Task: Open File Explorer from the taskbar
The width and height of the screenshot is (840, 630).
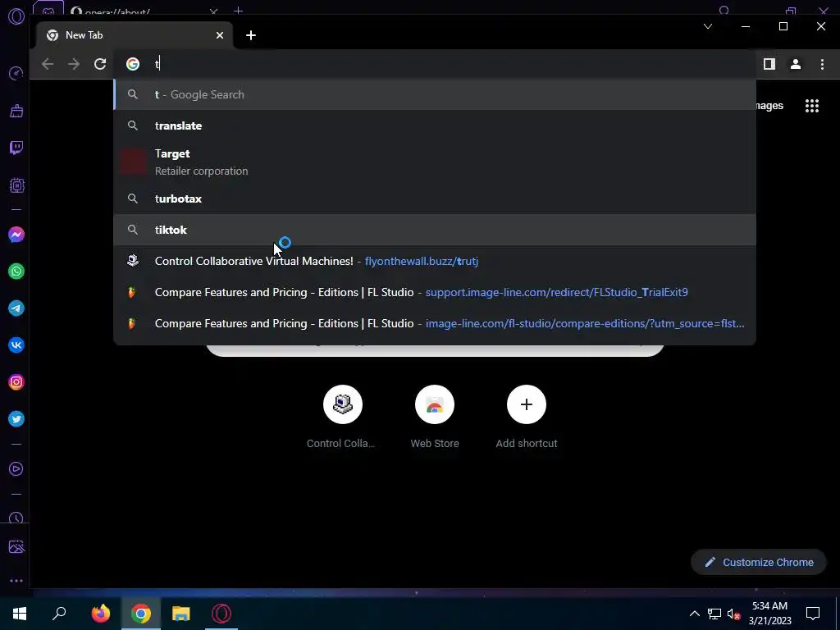Action: click(181, 614)
